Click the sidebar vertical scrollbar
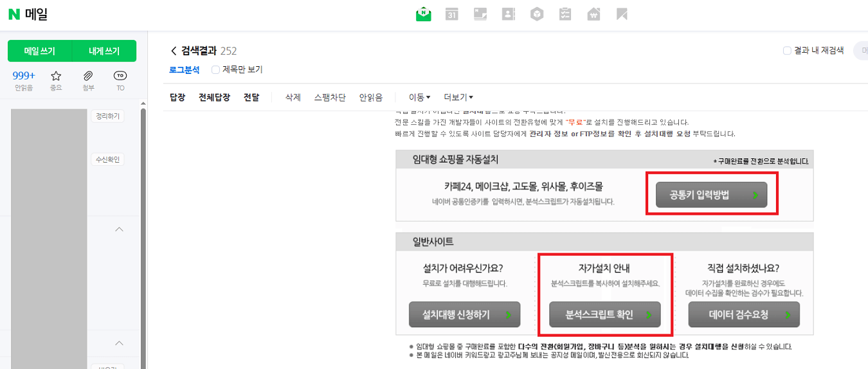868x369 pixels. [143, 238]
